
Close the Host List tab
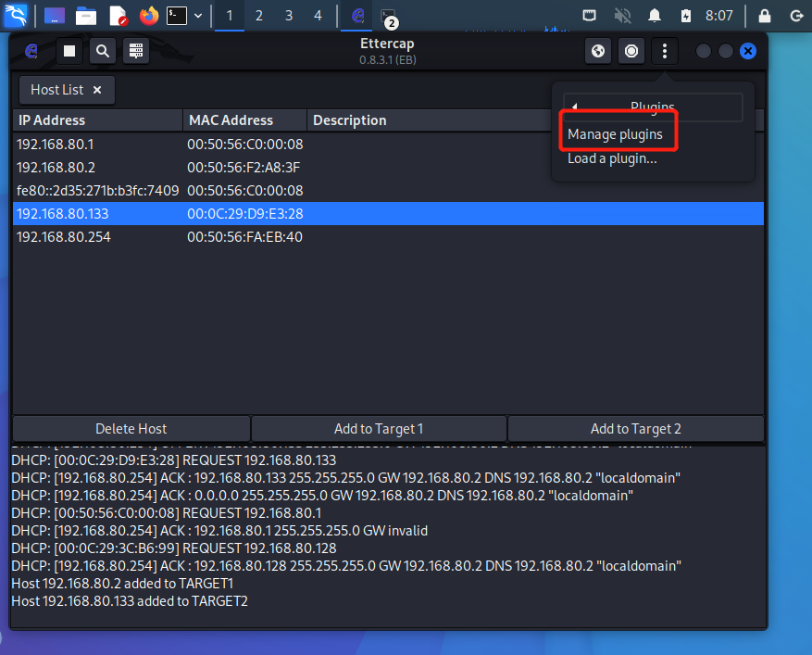[97, 90]
